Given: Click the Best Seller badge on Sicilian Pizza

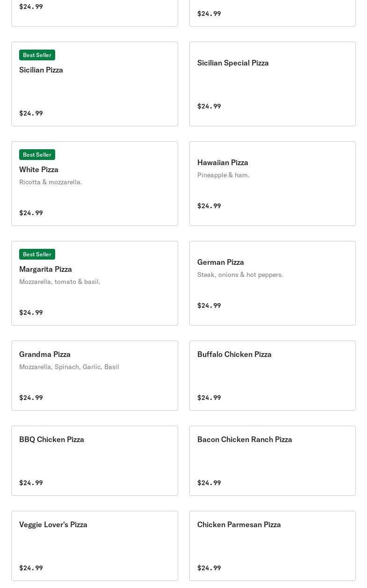Looking at the screenshot, I should coord(37,55).
